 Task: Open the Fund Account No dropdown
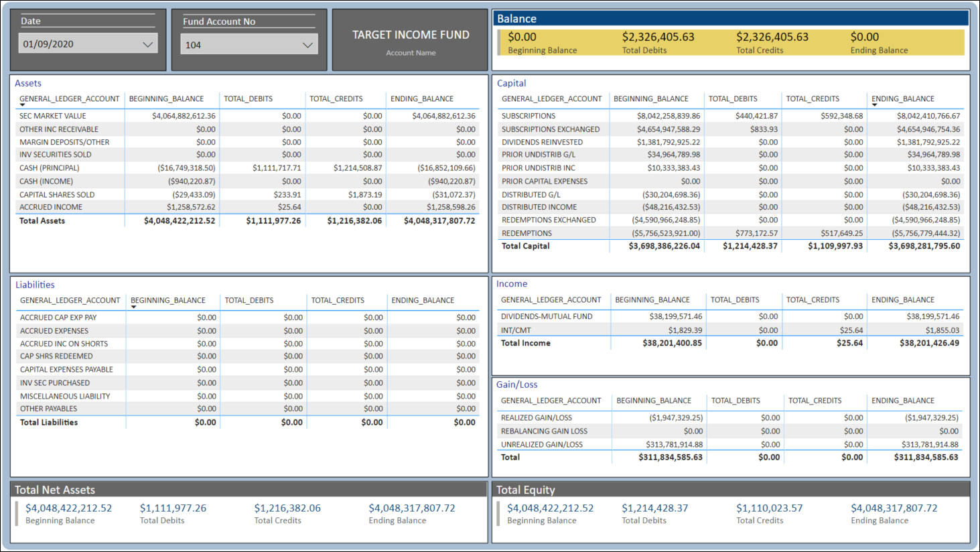coord(249,44)
